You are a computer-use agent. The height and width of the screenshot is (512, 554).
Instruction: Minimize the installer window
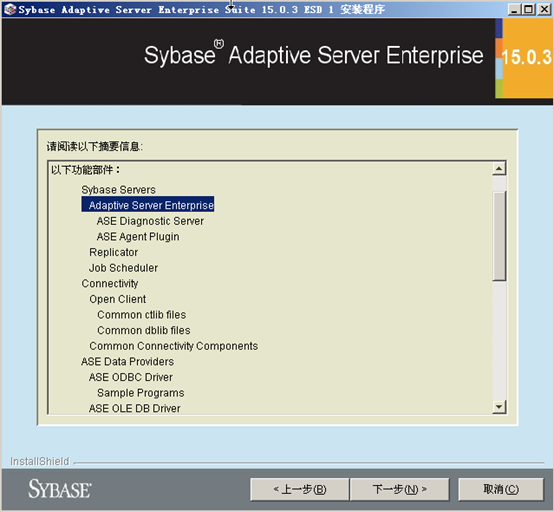pyautogui.click(x=514, y=9)
